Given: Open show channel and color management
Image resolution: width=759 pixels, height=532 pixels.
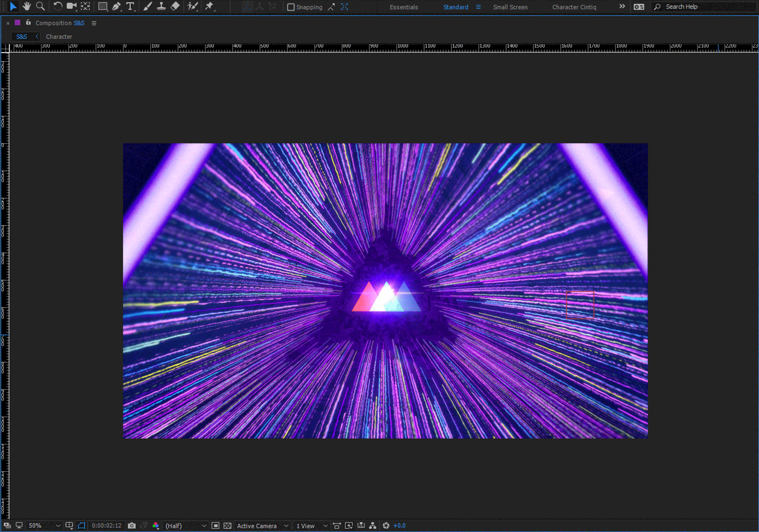Looking at the screenshot, I should click(156, 525).
